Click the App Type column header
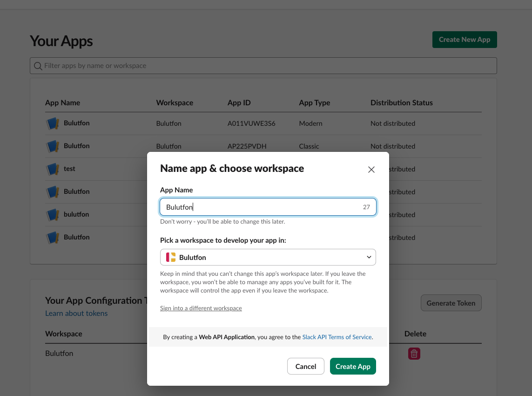532x396 pixels. click(315, 102)
